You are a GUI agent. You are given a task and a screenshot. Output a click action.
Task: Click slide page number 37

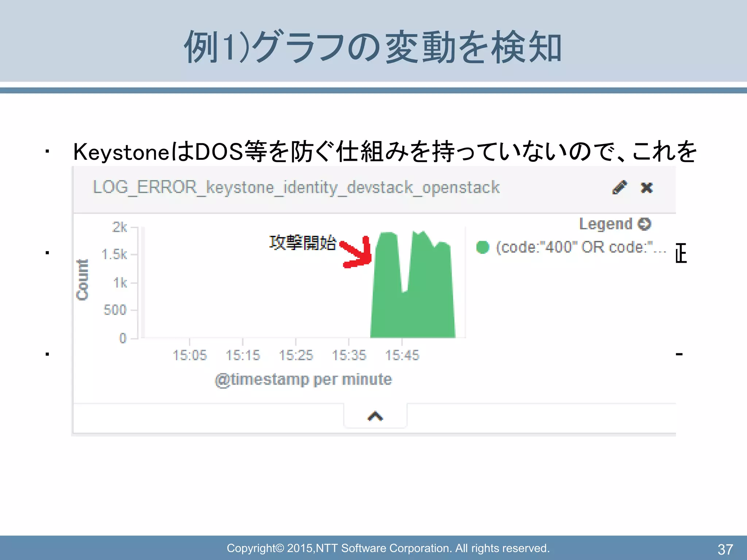[725, 549]
